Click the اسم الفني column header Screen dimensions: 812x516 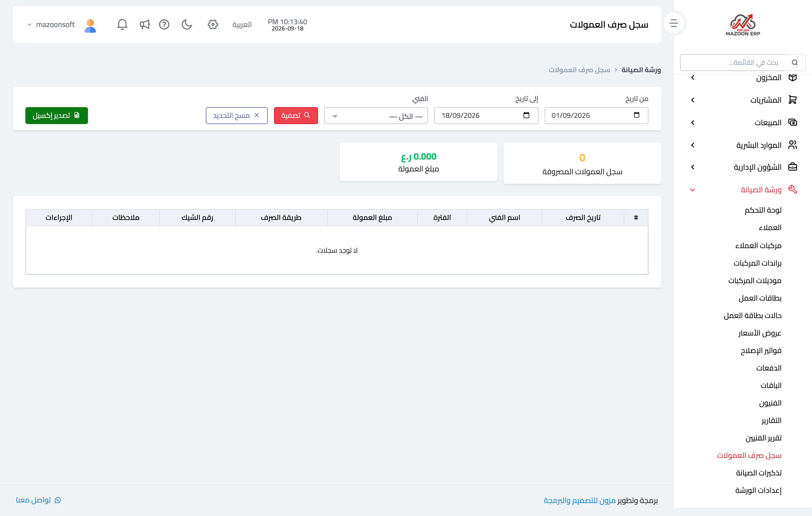point(504,217)
